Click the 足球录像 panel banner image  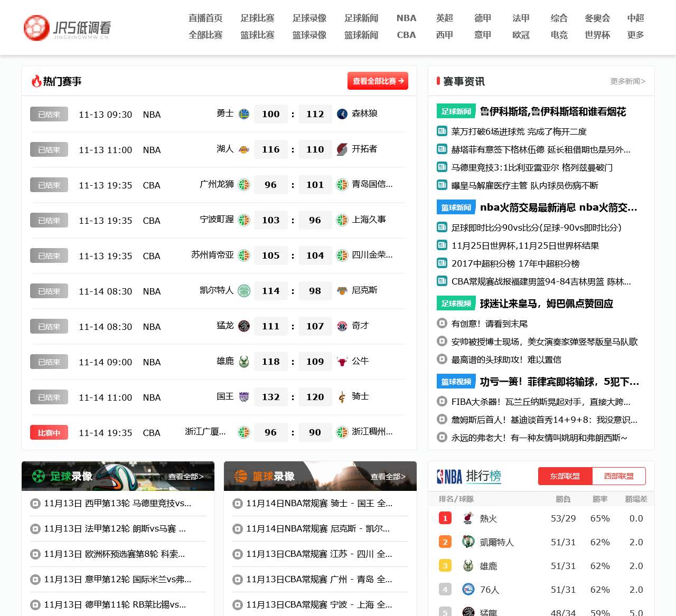(x=118, y=476)
